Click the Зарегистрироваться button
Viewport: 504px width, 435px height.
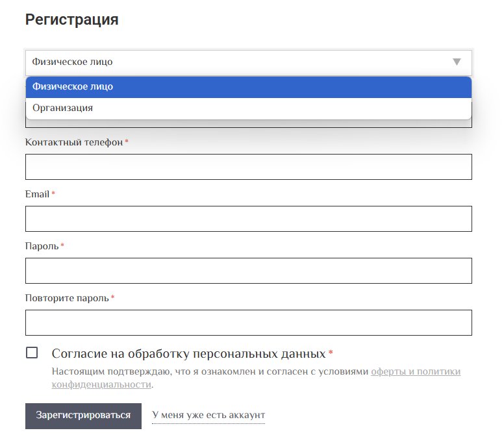(83, 416)
